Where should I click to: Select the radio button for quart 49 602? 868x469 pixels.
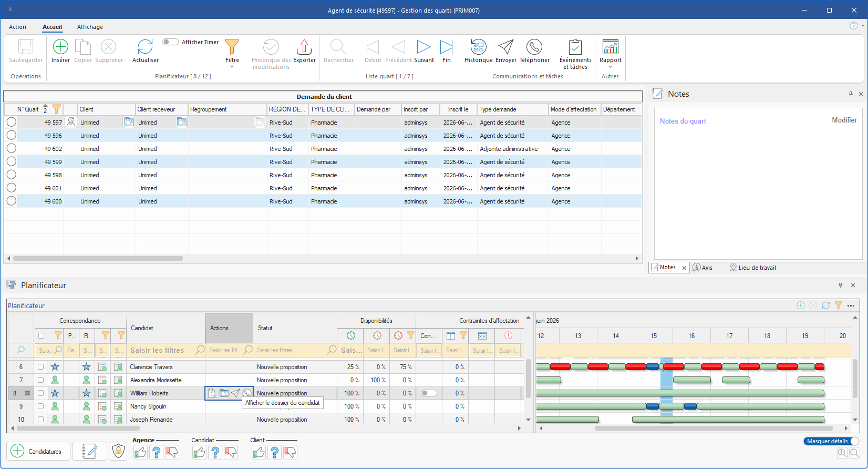coord(11,148)
